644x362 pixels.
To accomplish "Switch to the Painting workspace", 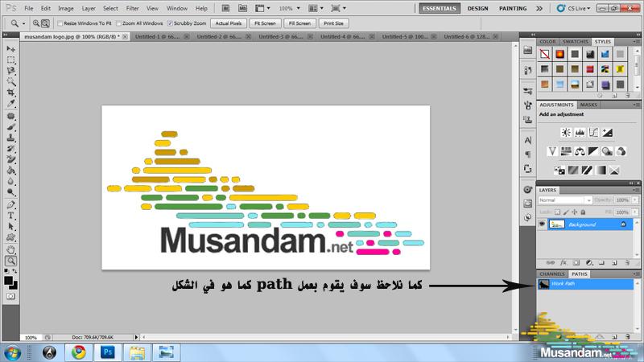I will (x=513, y=8).
